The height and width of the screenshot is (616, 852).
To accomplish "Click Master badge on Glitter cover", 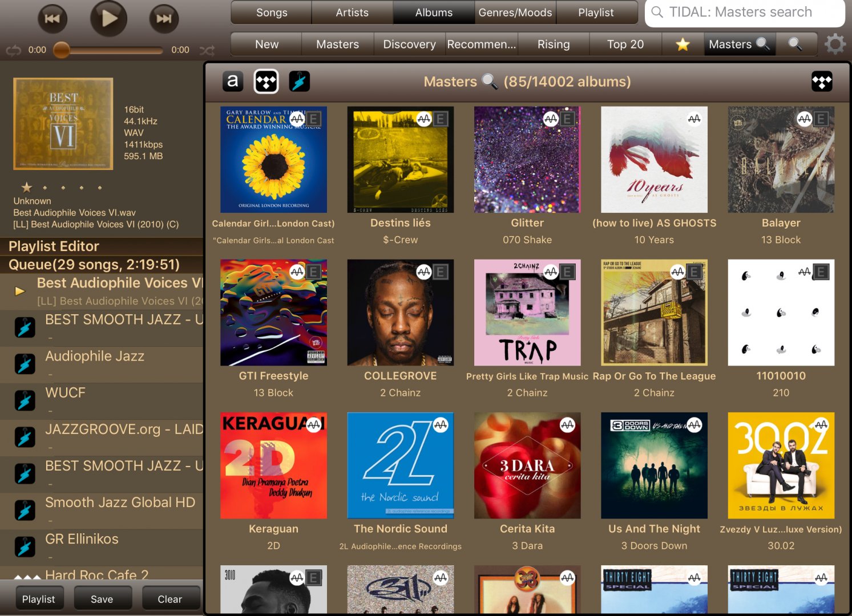I will point(551,119).
